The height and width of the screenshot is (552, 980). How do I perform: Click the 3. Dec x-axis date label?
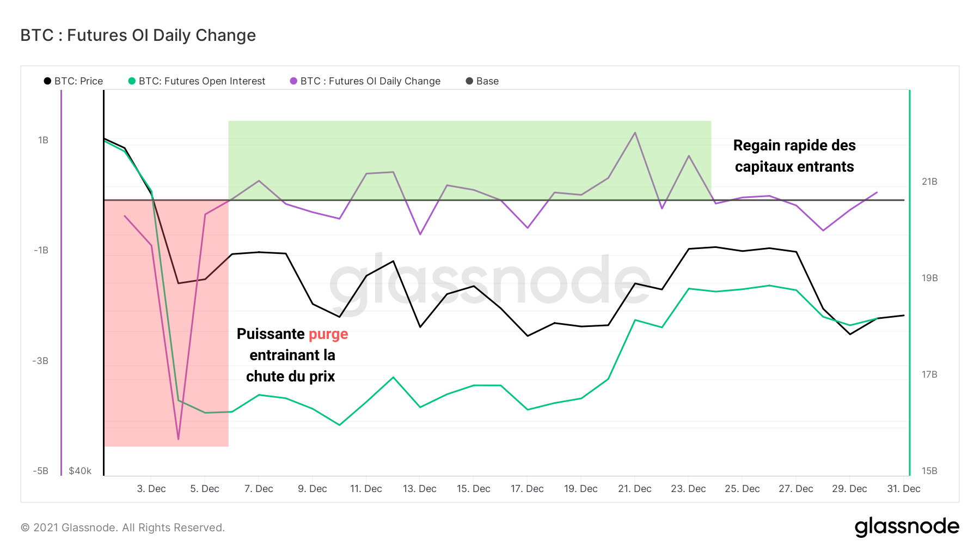(151, 489)
